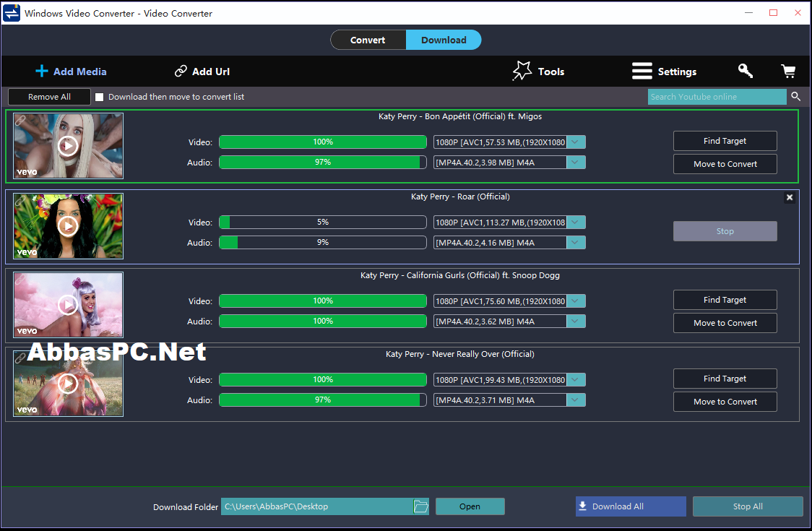Screen dimensions: 812x531
Task: Click the Add Url link icon
Action: click(x=180, y=71)
